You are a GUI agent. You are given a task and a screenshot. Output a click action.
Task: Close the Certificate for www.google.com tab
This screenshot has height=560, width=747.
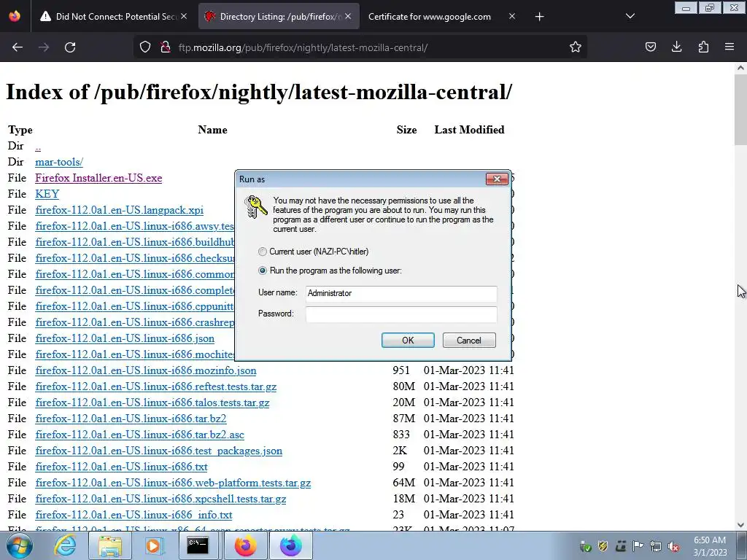(x=511, y=16)
